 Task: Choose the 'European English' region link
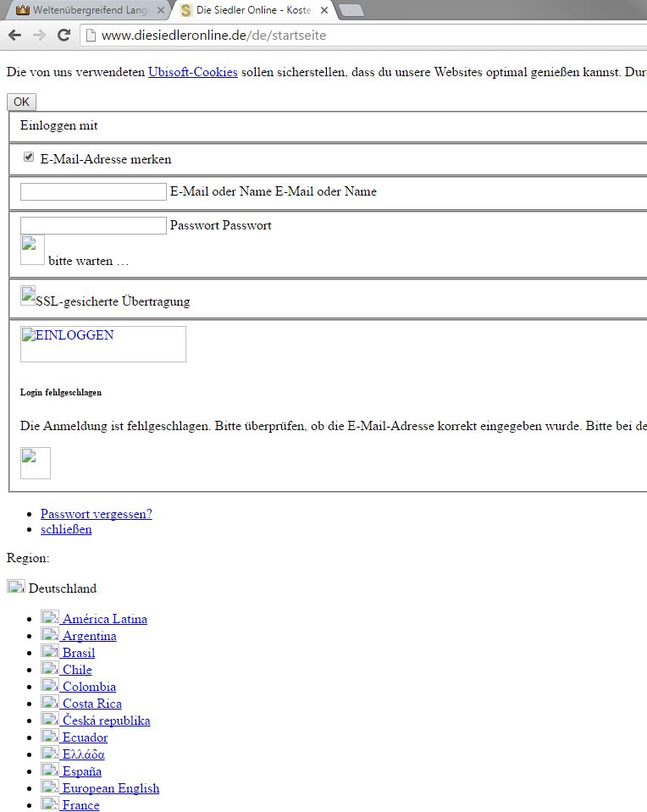[x=110, y=788]
